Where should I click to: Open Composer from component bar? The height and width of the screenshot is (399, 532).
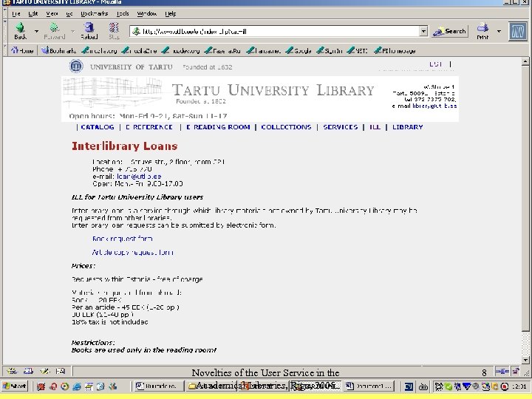[44, 371]
